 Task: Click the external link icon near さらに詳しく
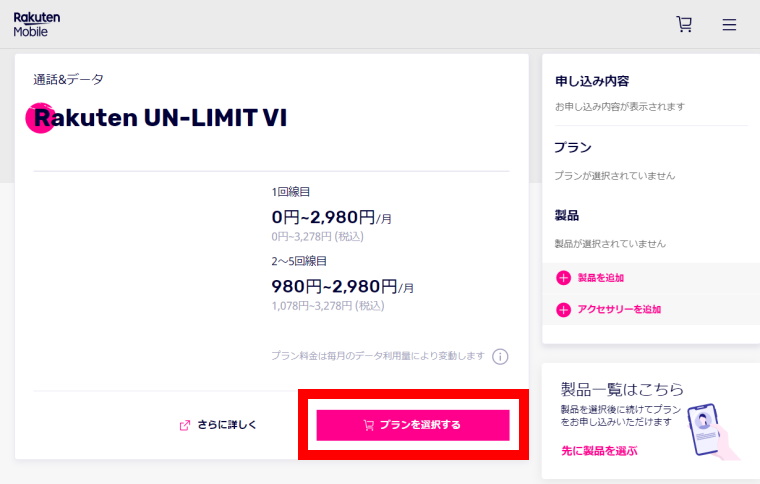tap(184, 425)
